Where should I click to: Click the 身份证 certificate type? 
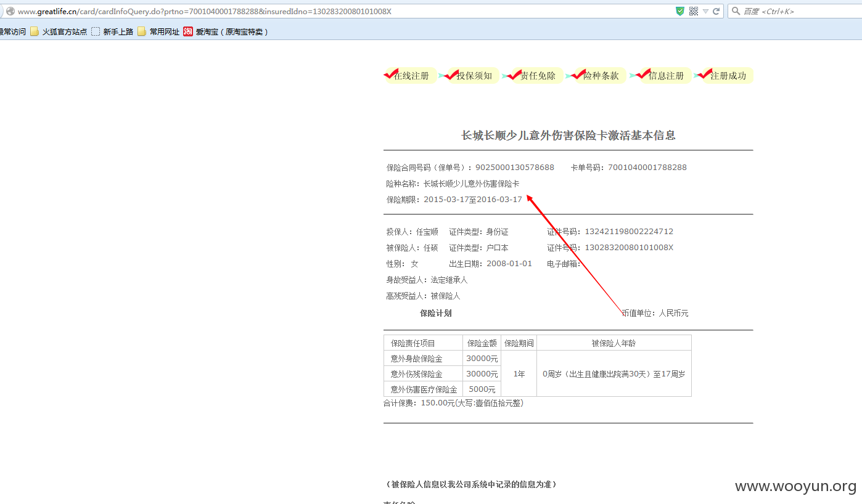(x=498, y=232)
